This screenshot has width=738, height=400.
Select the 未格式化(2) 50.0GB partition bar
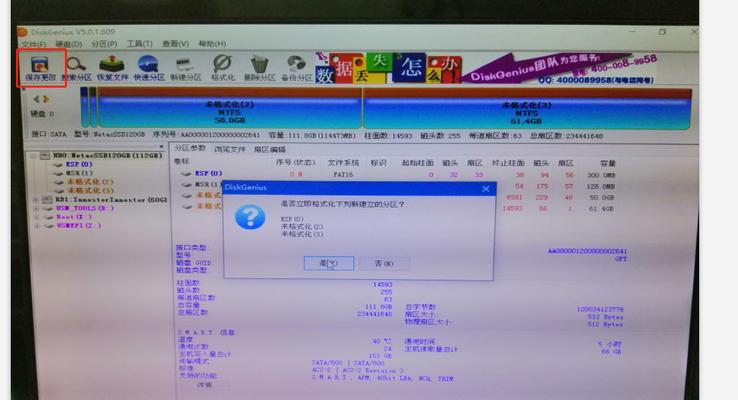(229, 108)
